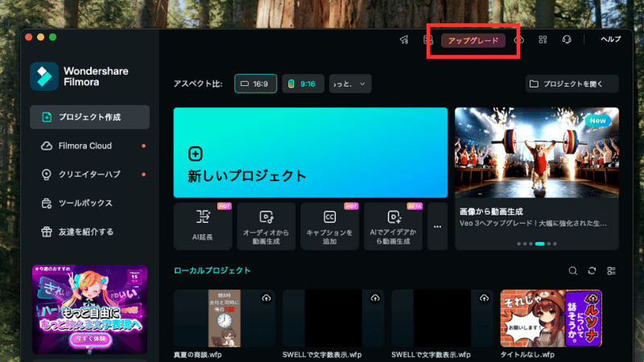Click the headset support icon
The width and height of the screenshot is (644, 362).
567,39
